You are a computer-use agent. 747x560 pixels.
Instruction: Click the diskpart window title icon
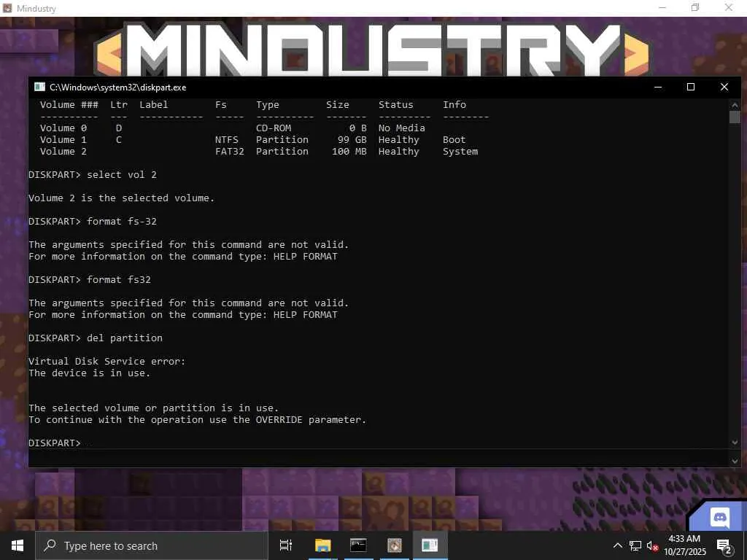pos(39,87)
